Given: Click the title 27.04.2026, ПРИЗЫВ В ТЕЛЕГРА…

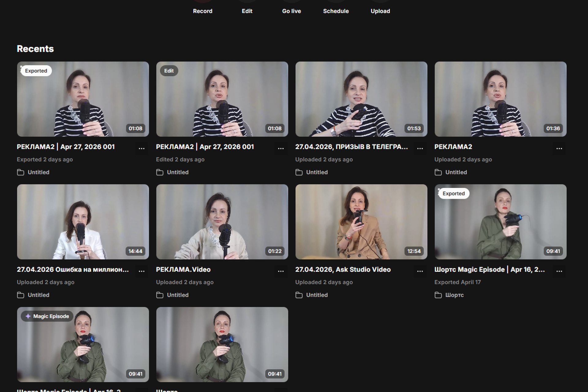Looking at the screenshot, I should (352, 147).
